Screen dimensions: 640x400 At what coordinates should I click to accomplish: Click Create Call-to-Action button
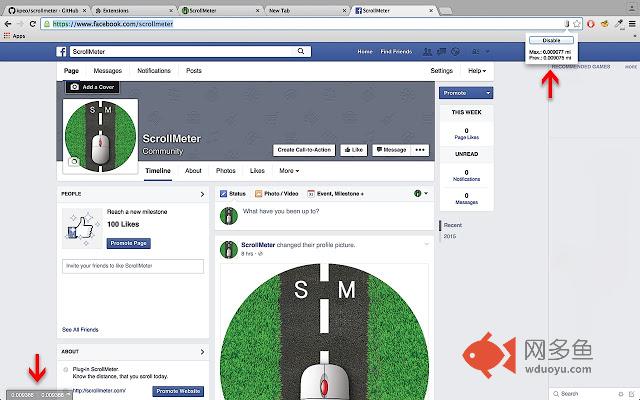pos(304,150)
